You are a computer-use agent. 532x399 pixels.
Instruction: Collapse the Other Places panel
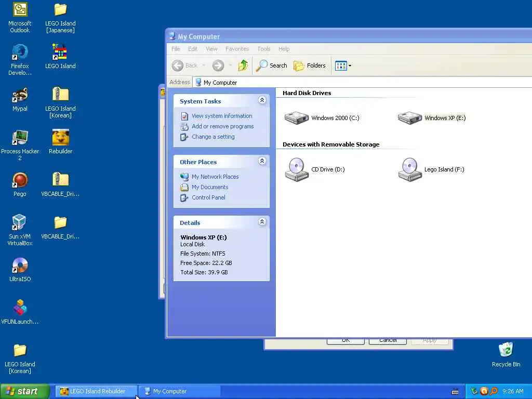tap(262, 161)
